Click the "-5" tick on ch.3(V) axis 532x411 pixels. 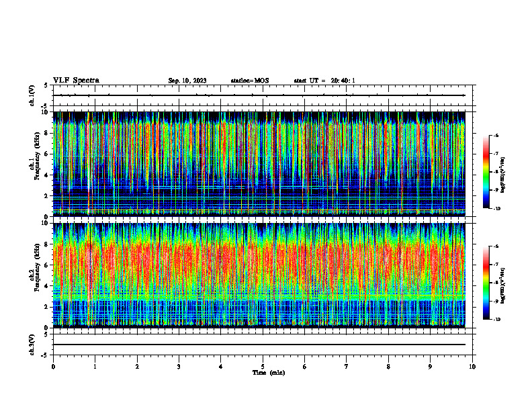(x=44, y=355)
